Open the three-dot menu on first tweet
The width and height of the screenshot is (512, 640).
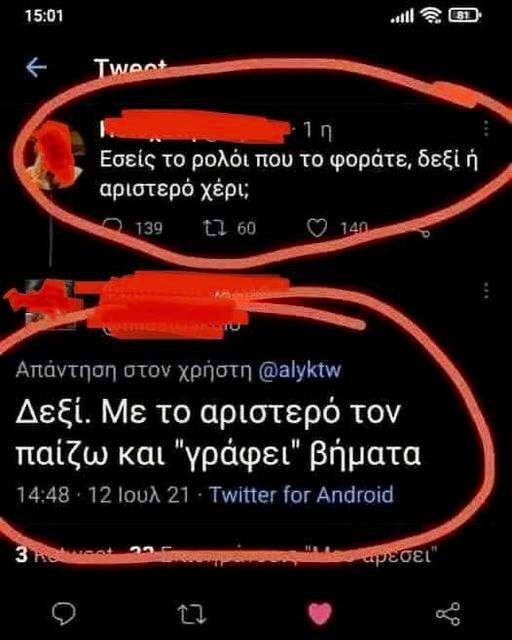485,128
